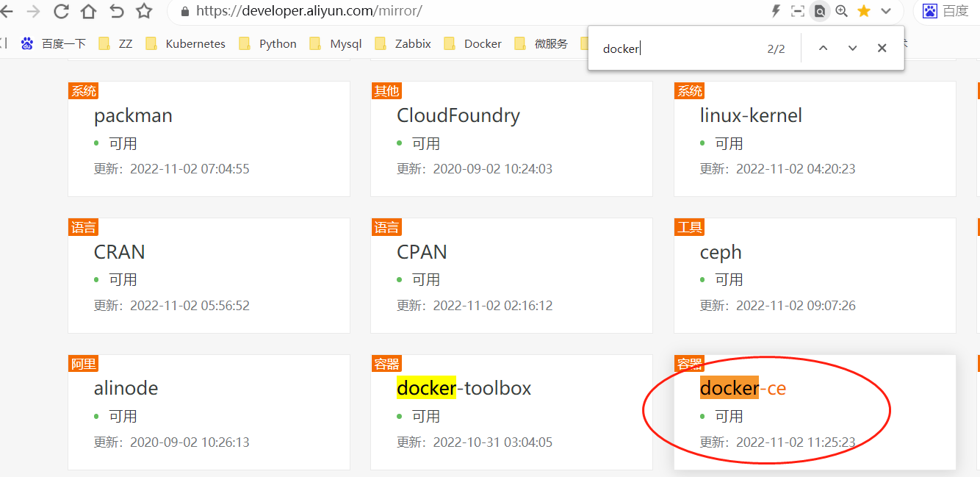Open the Zabbix bookmark folder
The height and width of the screenshot is (477, 980).
pos(403,44)
